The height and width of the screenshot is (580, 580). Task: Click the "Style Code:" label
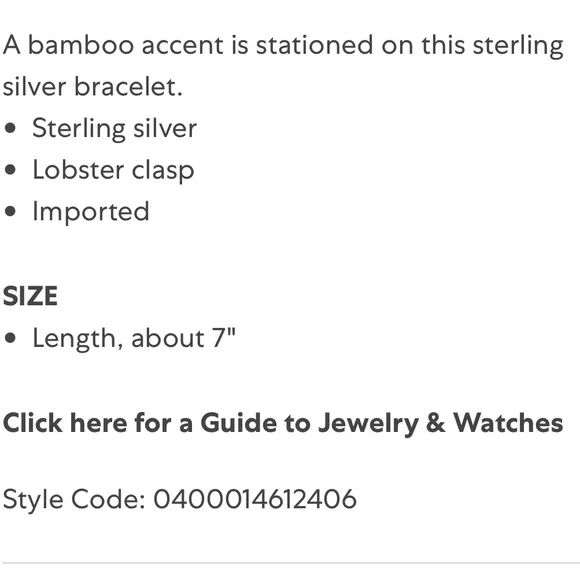tap(74, 500)
